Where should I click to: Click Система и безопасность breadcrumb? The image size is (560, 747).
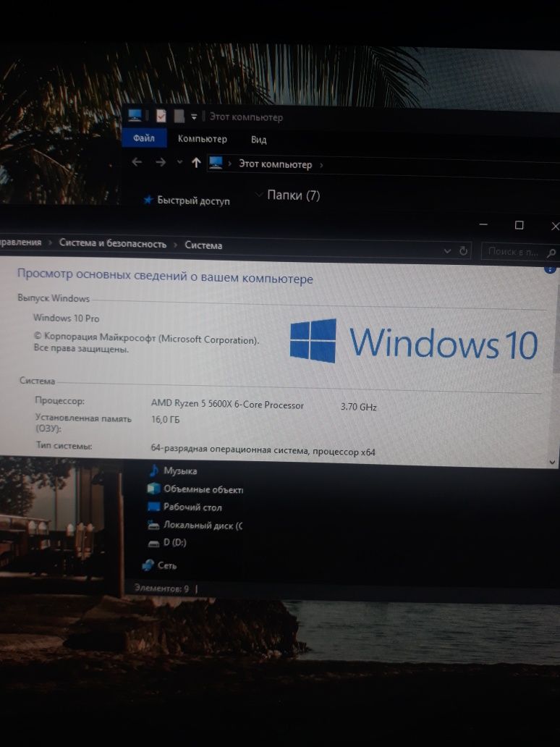click(113, 243)
